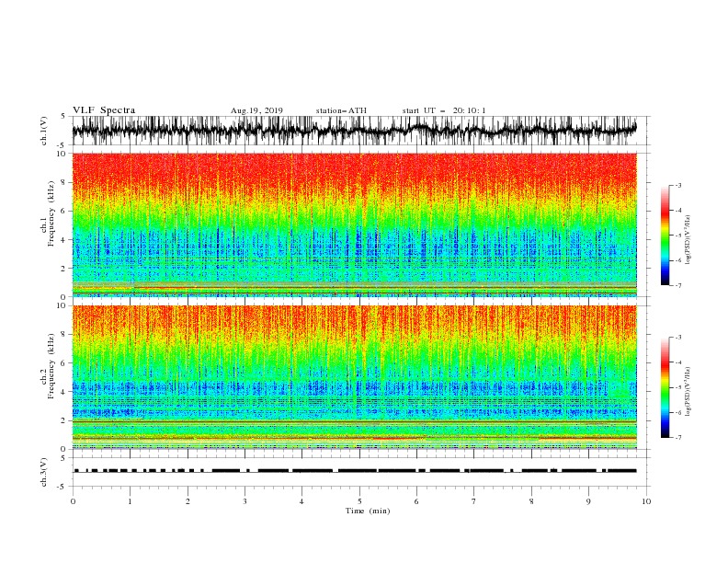Click the ch.2 spectrogram panel
728x563 pixels.
[354, 377]
